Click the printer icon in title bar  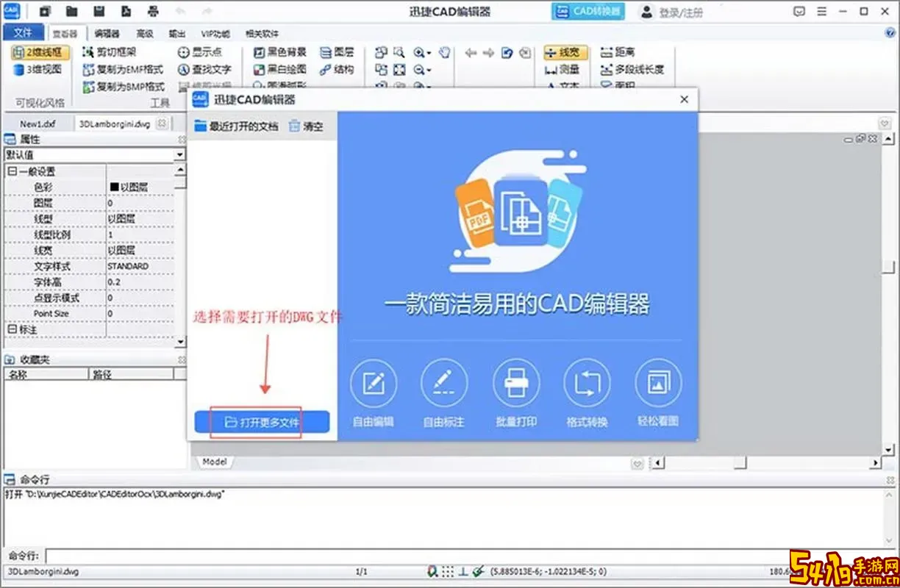pos(153,11)
